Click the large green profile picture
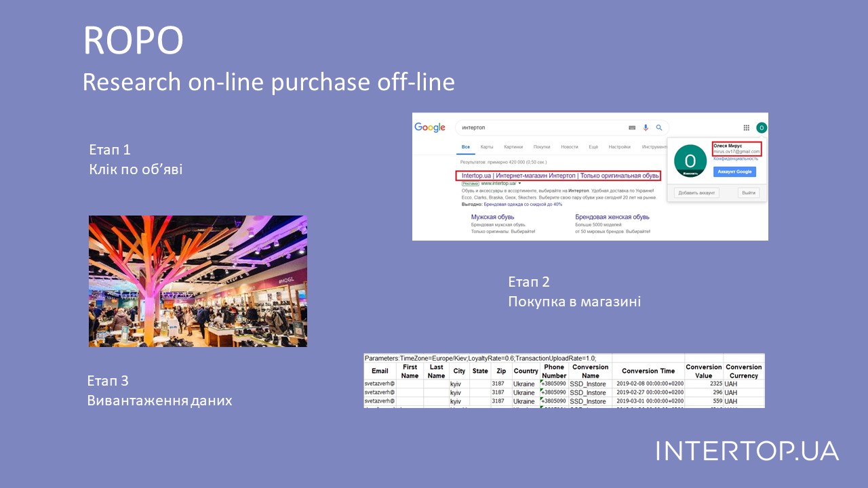The width and height of the screenshot is (868, 488). click(x=690, y=161)
